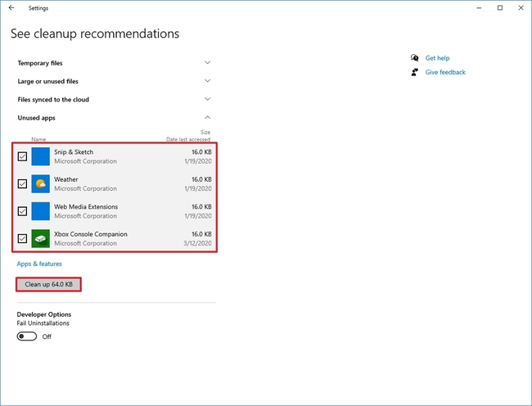Click the Name column header
The height and width of the screenshot is (406, 532).
click(38, 139)
